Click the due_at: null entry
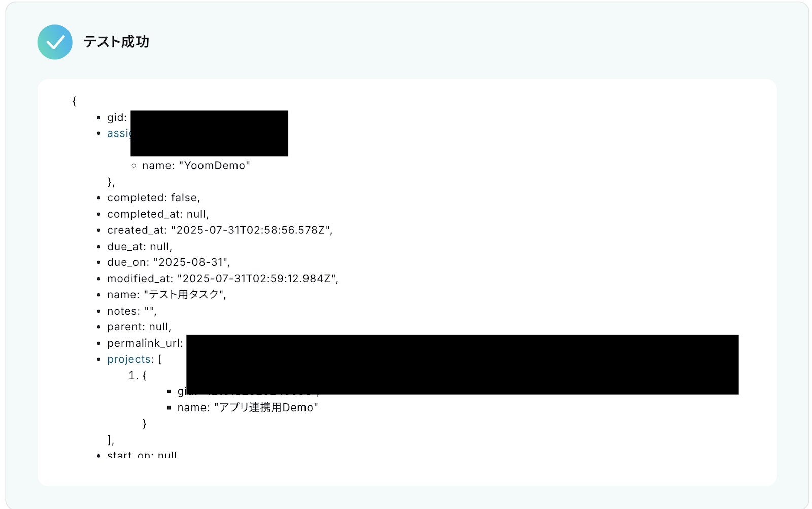This screenshot has height=509, width=812. tap(140, 247)
